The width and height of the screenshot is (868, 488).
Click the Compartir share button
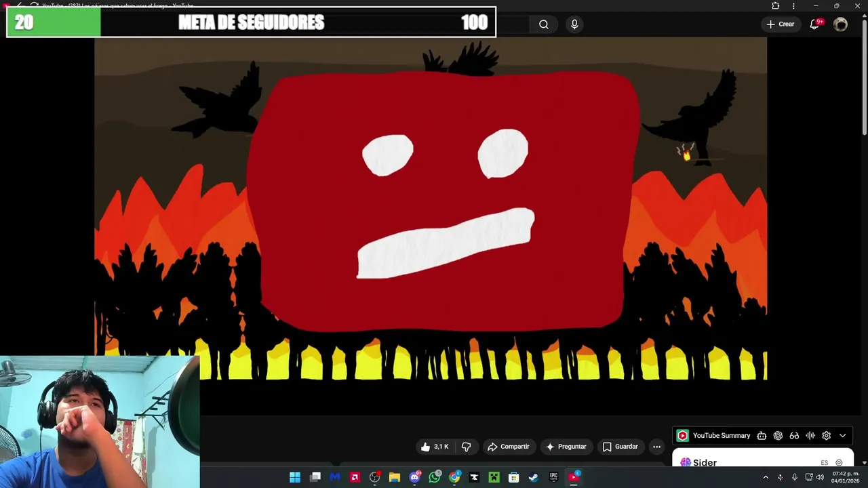(509, 447)
